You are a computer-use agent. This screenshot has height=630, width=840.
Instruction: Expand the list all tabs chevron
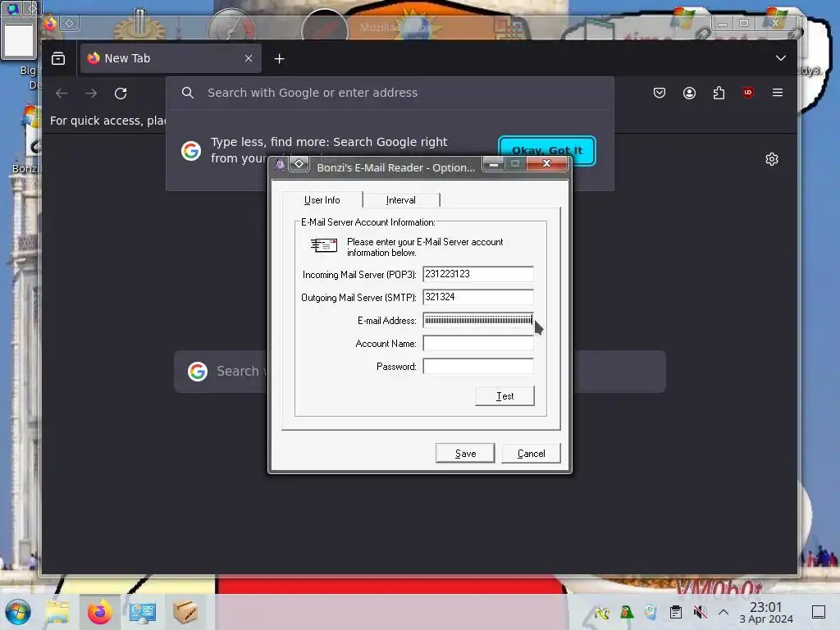[x=781, y=58]
